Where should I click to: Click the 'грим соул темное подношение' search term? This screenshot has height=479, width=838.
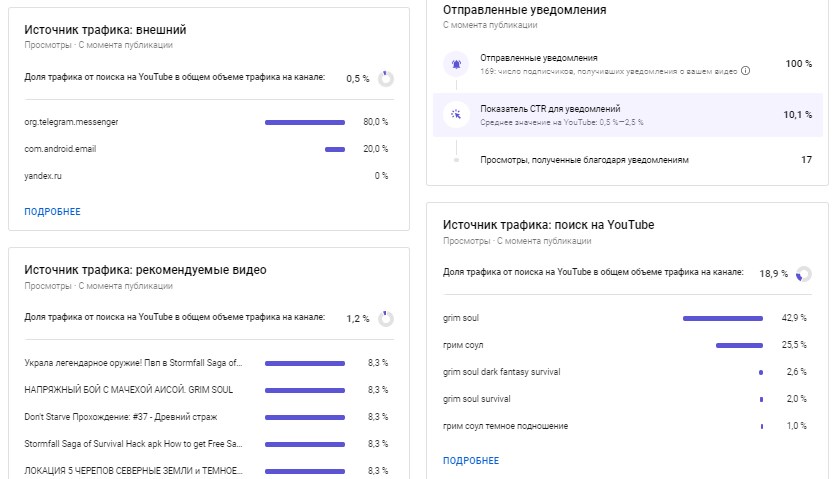click(505, 426)
